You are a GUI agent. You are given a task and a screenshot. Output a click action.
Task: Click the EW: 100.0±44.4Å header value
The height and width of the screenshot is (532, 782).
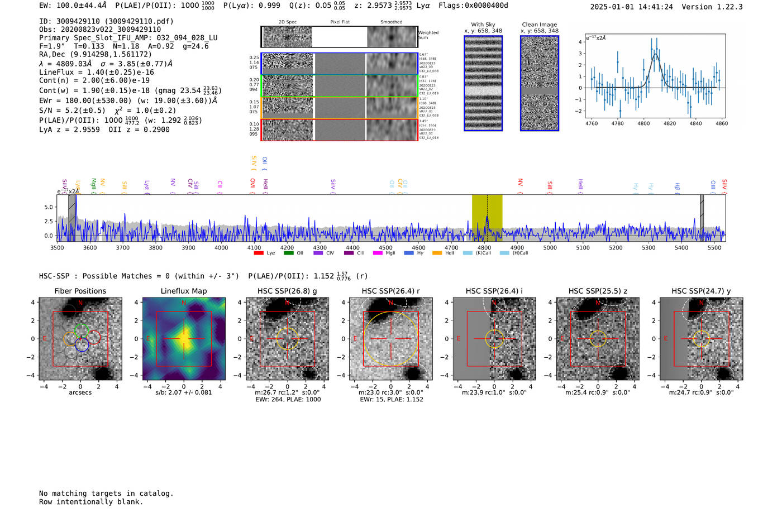point(73,6)
